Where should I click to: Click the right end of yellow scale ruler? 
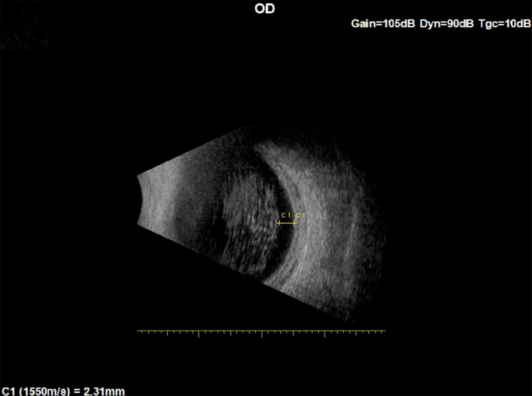point(385,330)
